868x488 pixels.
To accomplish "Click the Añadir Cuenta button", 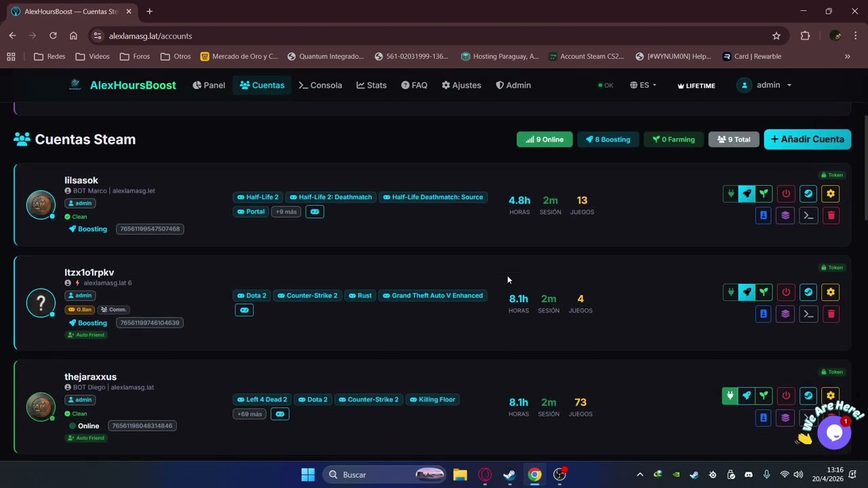I will pos(807,139).
